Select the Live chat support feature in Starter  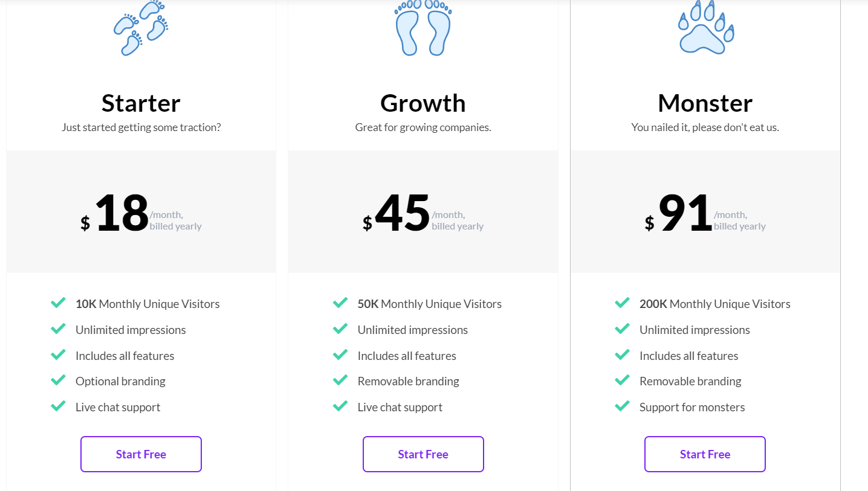(117, 406)
